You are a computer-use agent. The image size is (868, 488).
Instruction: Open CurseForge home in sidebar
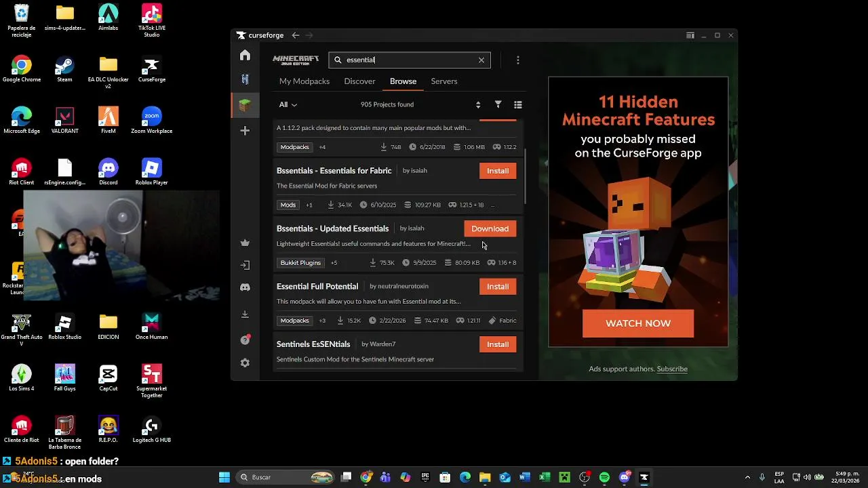[x=245, y=56]
